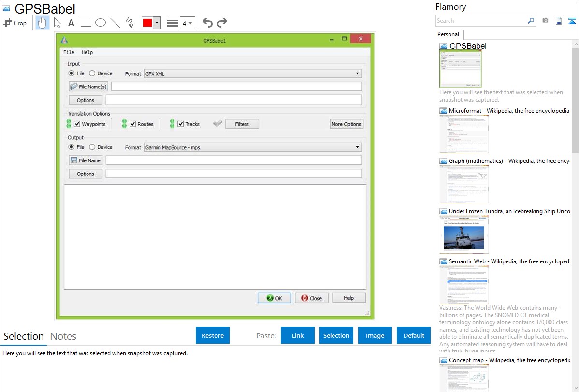Select the Input File radio button
Image resolution: width=579 pixels, height=392 pixels.
coord(71,73)
